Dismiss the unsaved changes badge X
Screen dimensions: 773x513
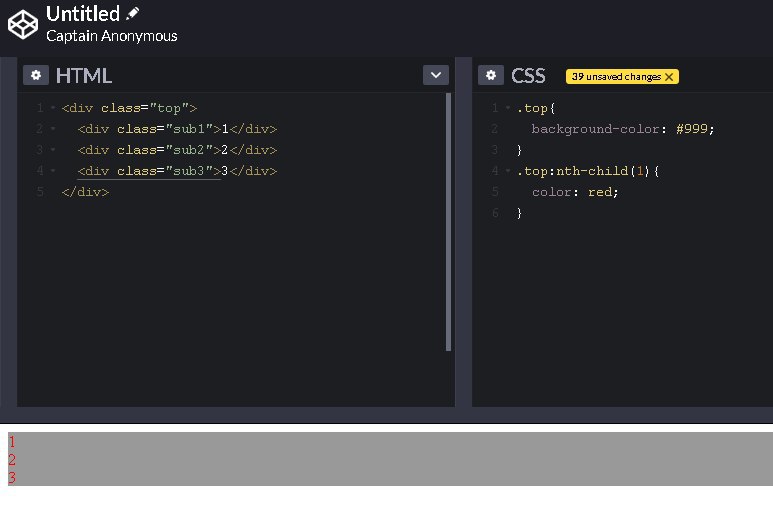click(x=669, y=77)
